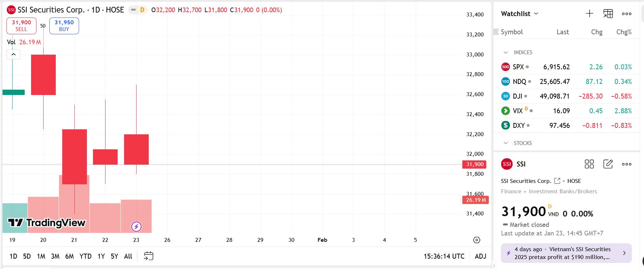This screenshot has width=644, height=269.
Task: Open watchlist advanced view icon
Action: (x=608, y=14)
